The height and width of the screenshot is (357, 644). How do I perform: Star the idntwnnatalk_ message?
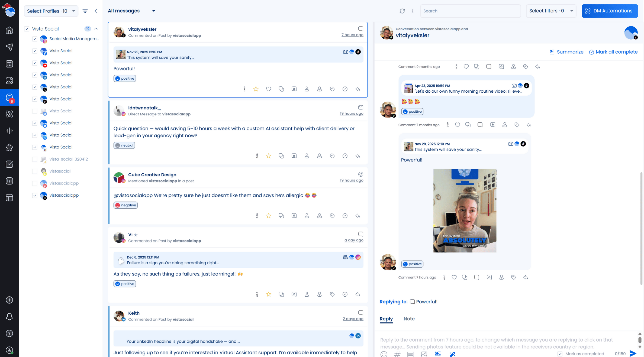(268, 156)
